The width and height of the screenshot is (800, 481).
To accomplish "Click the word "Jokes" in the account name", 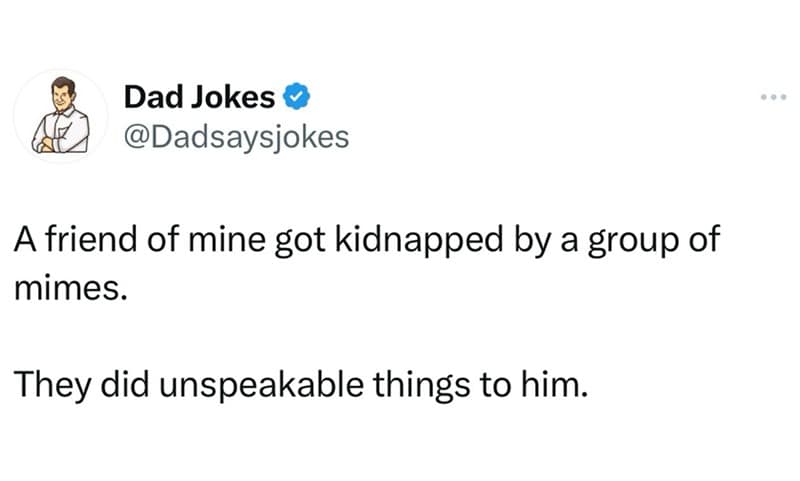I will coord(233,97).
